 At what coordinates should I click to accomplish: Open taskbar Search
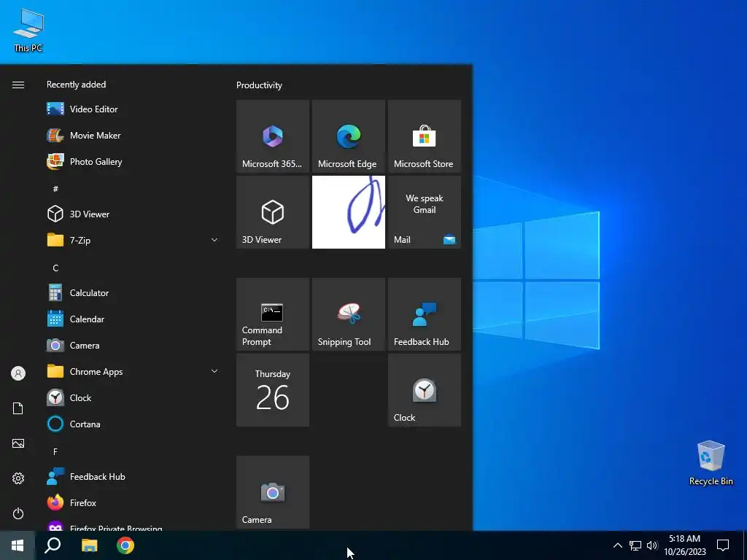tap(53, 545)
